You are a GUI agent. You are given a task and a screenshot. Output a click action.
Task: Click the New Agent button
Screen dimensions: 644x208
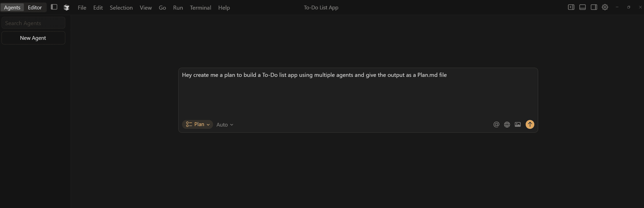tap(33, 38)
